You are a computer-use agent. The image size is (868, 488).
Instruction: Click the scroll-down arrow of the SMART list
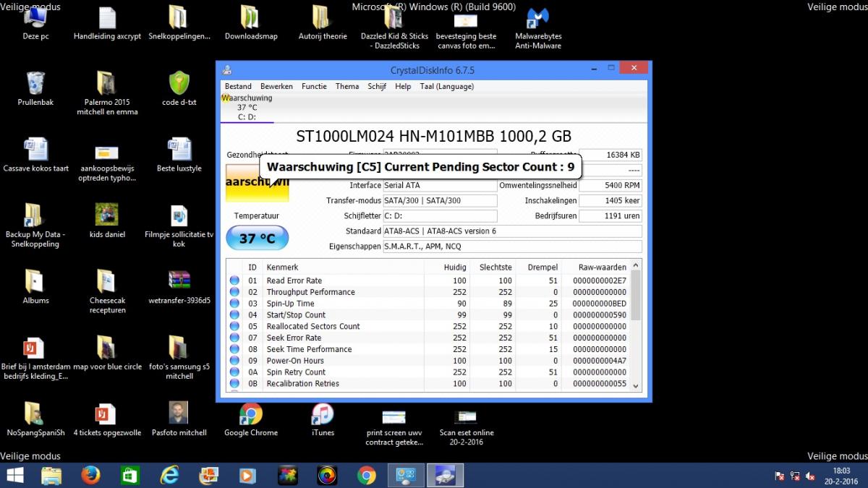(636, 386)
